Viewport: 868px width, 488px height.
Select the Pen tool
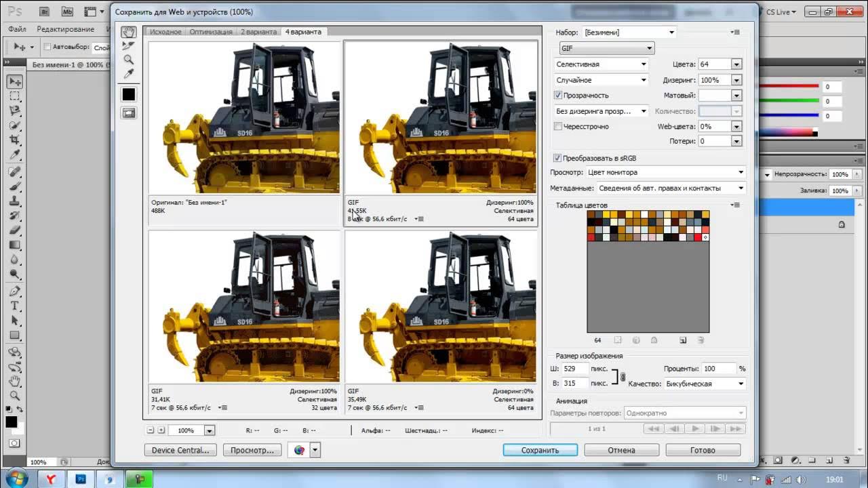click(15, 291)
